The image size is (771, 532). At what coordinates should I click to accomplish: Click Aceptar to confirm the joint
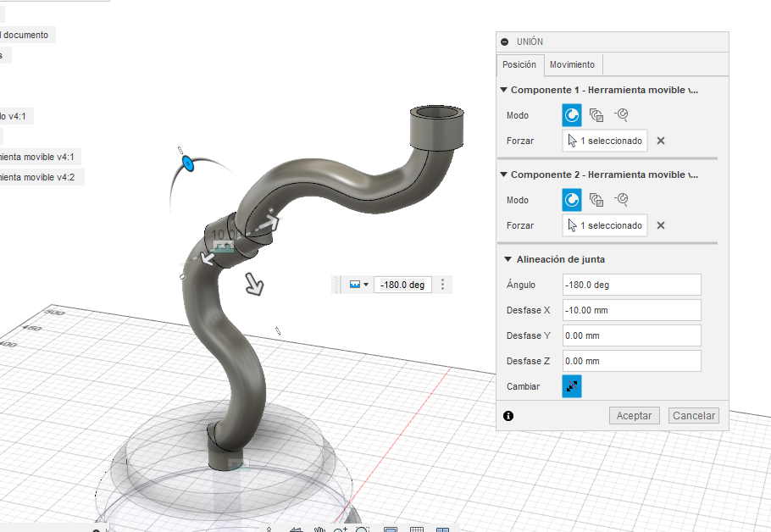point(634,415)
